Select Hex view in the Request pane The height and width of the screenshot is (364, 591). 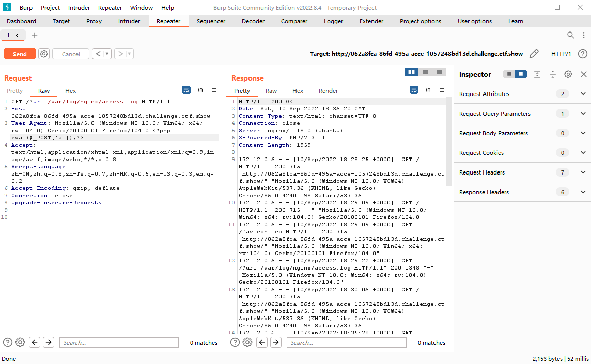coord(70,91)
